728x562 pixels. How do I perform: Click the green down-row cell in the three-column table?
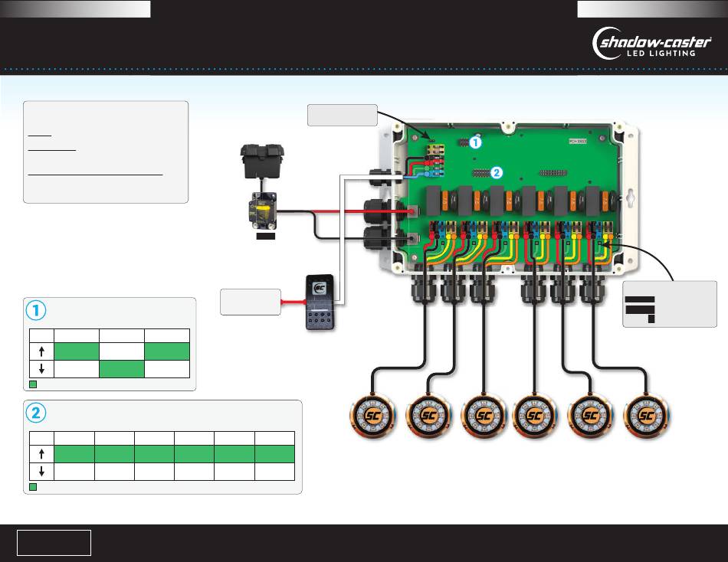coord(122,369)
